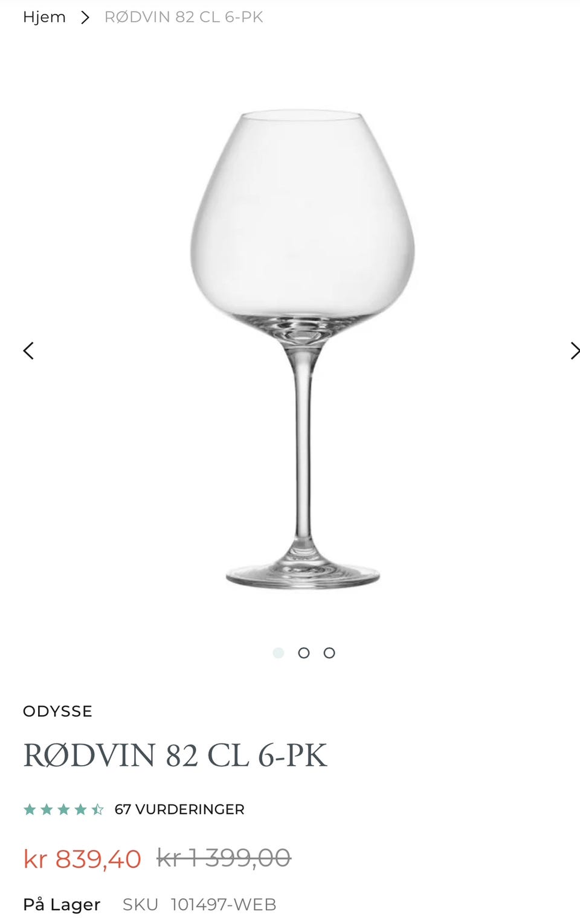Open the 67 VURDERINGER reviews link
Viewport: 580px width, 924px height.
(x=179, y=809)
